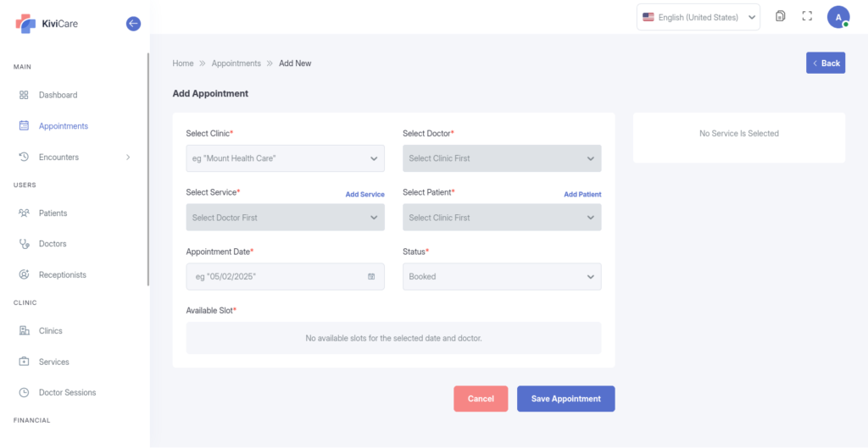The width and height of the screenshot is (868, 448).
Task: Click the calendar icon in Appointment Date
Action: pyautogui.click(x=371, y=277)
